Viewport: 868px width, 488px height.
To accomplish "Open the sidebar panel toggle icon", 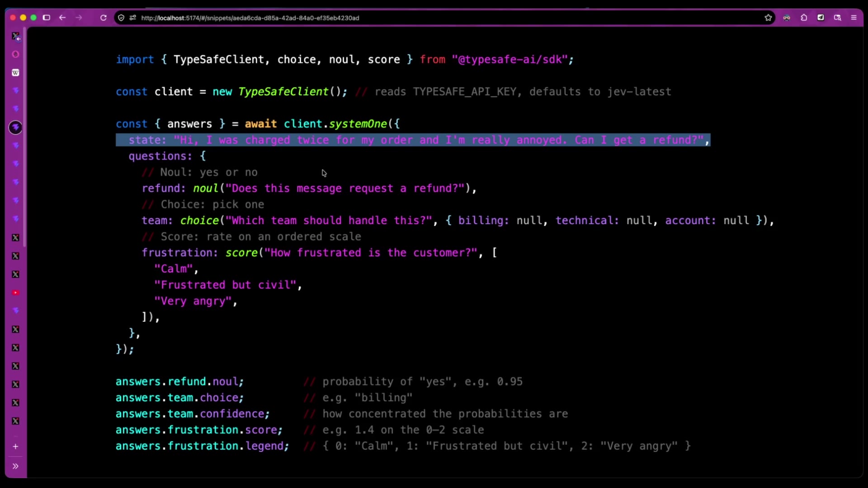I will [x=46, y=18].
